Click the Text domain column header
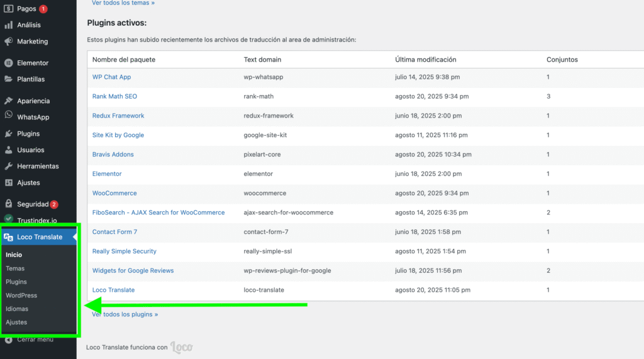Image resolution: width=644 pixels, height=359 pixels. [262, 60]
